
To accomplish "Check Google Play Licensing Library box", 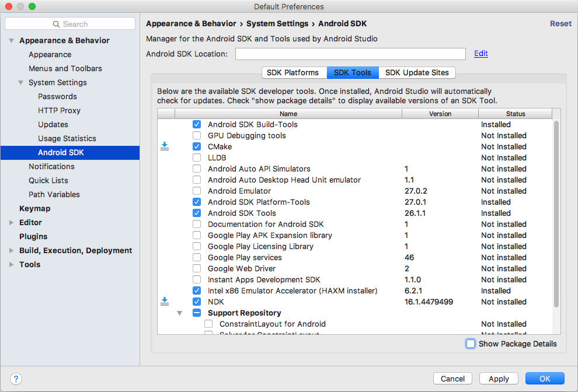I will click(197, 246).
